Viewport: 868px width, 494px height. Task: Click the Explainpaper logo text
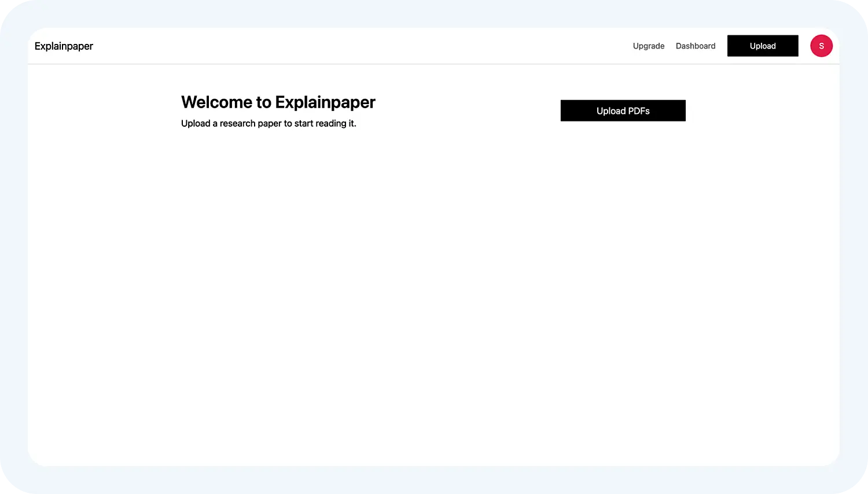(x=64, y=46)
